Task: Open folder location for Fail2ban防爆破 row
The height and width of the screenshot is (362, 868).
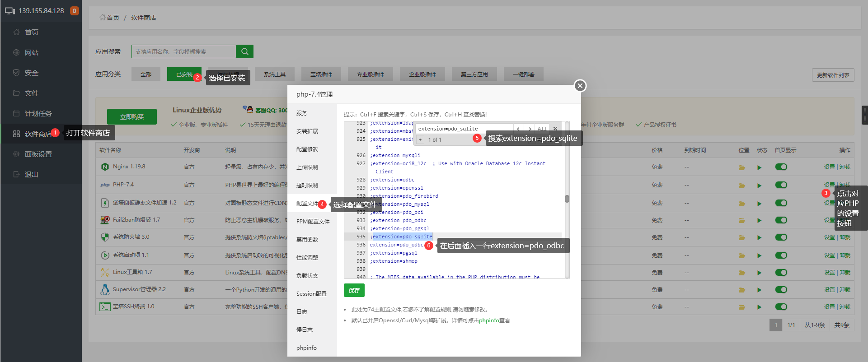Action: tap(741, 220)
